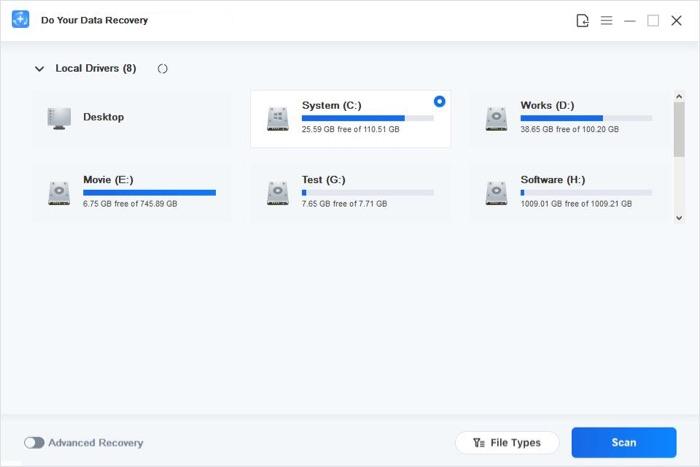Screen dimensions: 700x467
Task: Select the 'Software (H:)' drive name
Action: (553, 180)
